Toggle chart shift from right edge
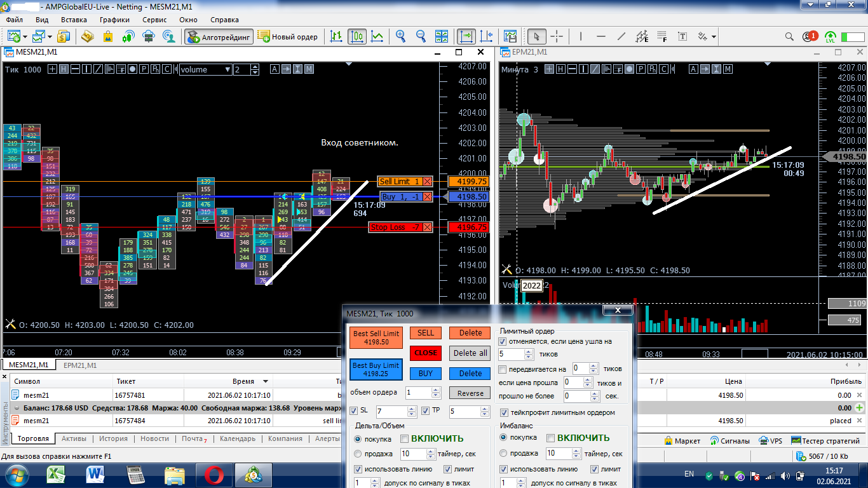 (x=487, y=36)
